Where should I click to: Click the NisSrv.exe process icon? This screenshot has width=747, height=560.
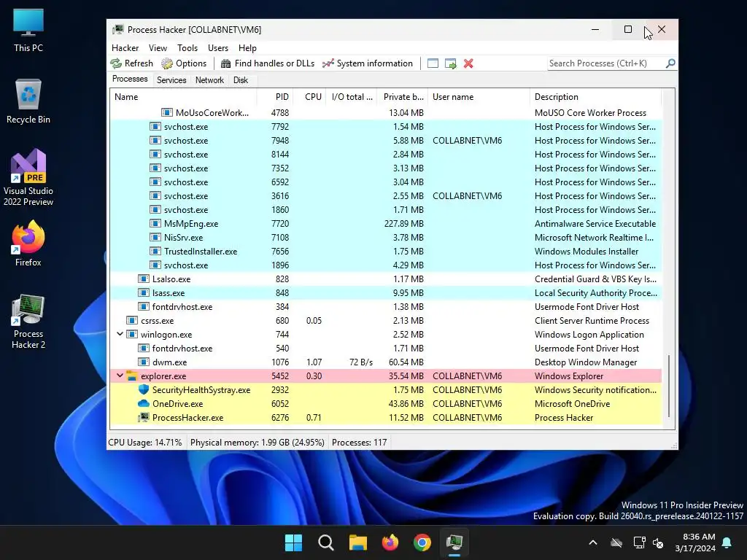[x=155, y=237]
